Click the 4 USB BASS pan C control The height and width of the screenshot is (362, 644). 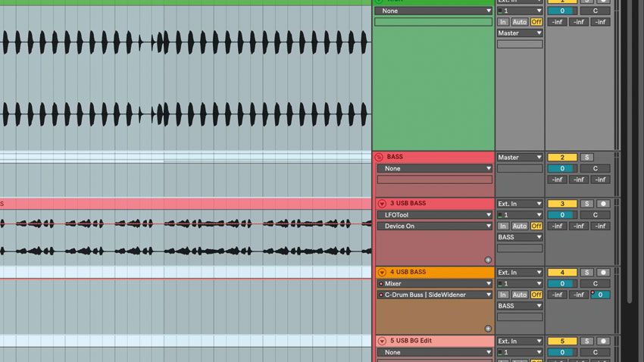pos(595,283)
